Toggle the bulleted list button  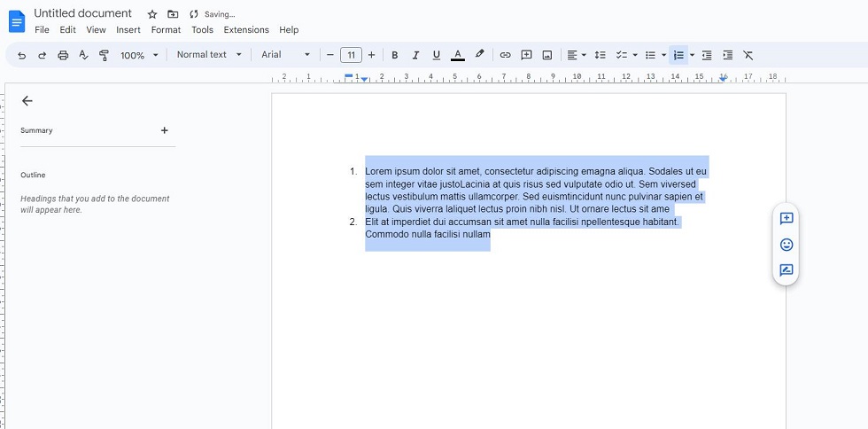[x=651, y=55]
